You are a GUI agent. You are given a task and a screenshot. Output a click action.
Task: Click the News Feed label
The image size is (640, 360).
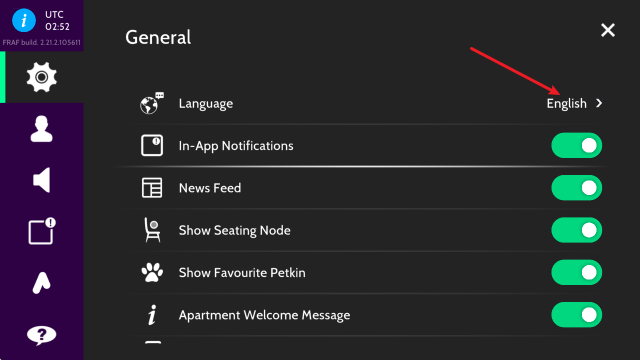(210, 188)
